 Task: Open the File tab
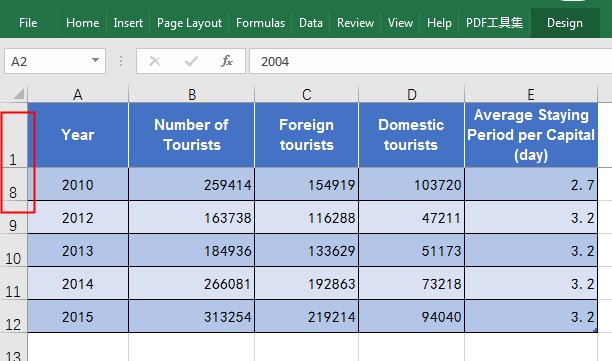pyautogui.click(x=28, y=23)
